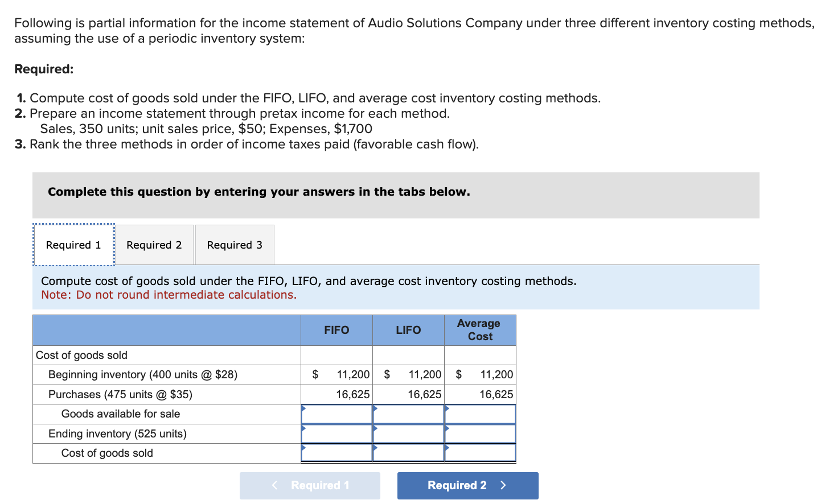Select Average Cost of goods sold field

(x=480, y=453)
